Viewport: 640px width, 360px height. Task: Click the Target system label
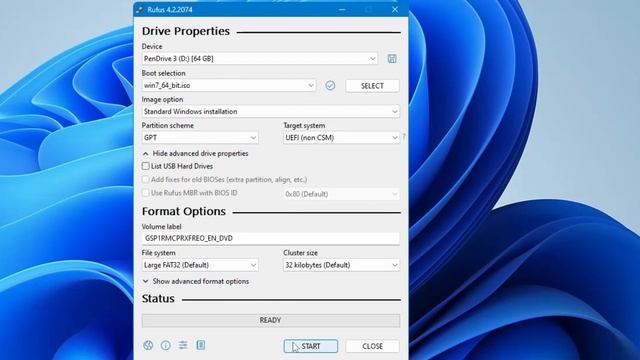[x=304, y=125]
